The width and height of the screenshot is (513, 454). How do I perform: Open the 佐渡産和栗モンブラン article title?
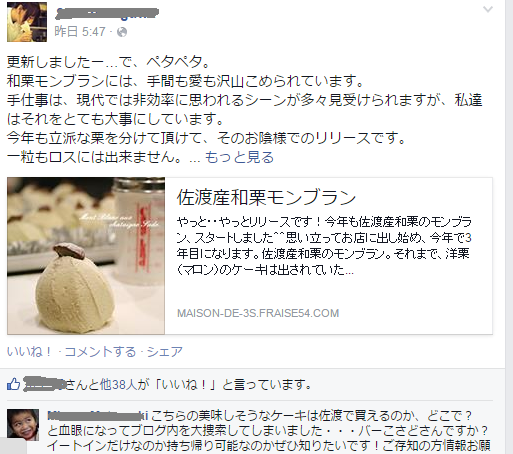(x=266, y=197)
